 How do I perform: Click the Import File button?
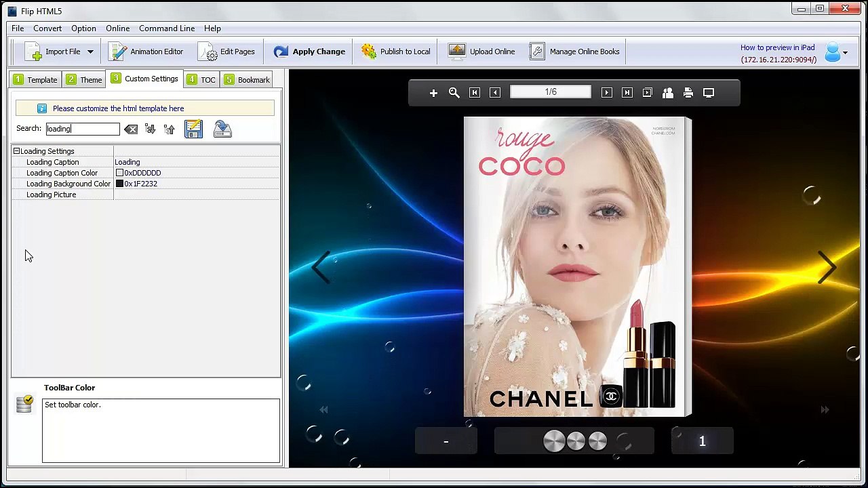click(53, 52)
